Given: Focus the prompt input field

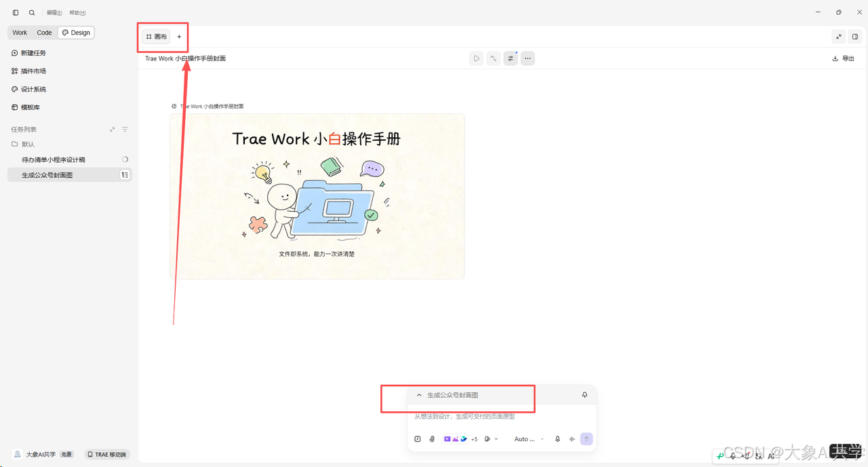Looking at the screenshot, I should pyautogui.click(x=502, y=417).
